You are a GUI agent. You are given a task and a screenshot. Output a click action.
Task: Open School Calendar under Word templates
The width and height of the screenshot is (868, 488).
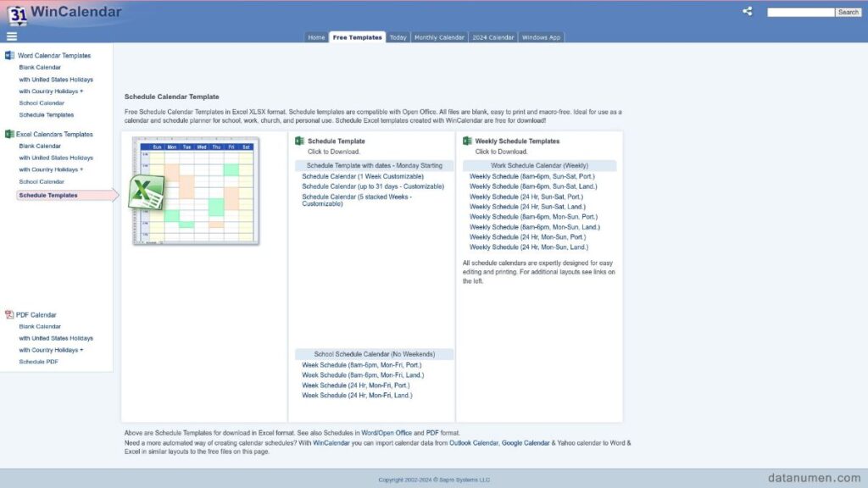click(x=42, y=103)
